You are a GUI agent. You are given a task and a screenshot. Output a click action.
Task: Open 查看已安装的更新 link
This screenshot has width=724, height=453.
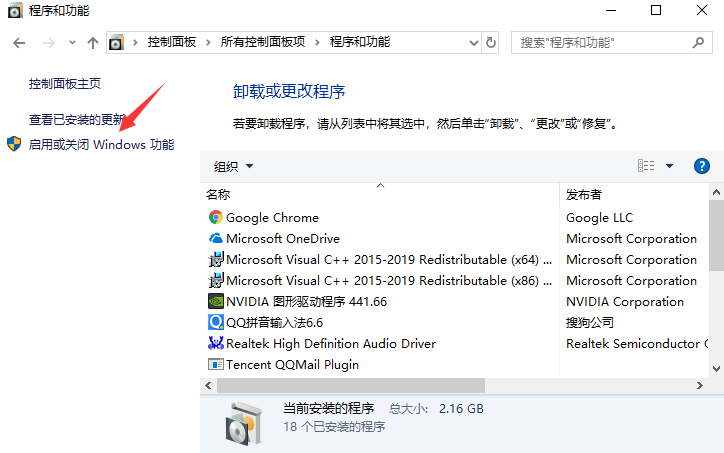[77, 119]
